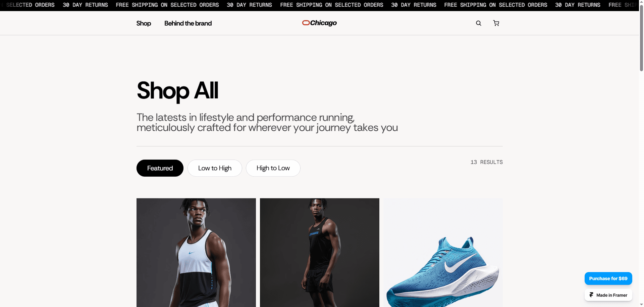
Task: Click the 13 RESULTS count label
Action: [x=486, y=162]
